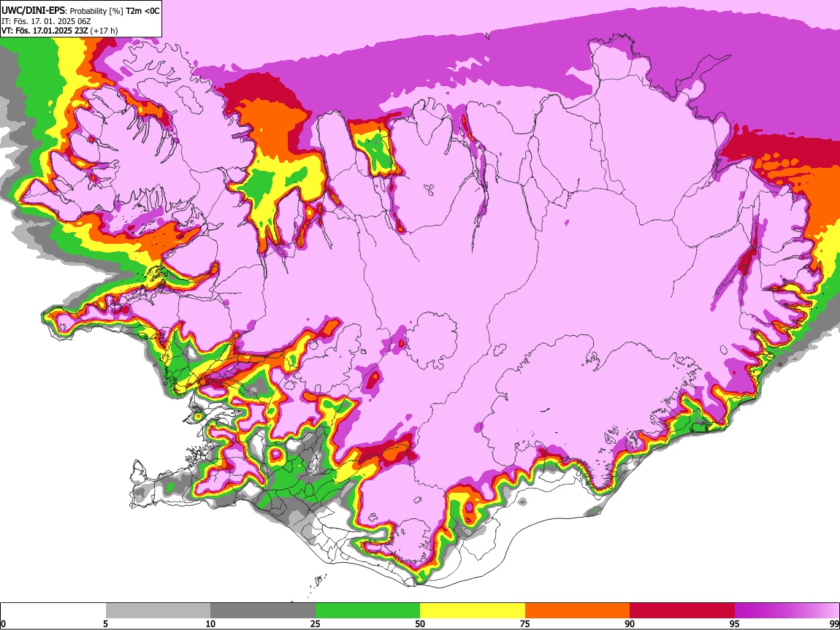Click the UWC/DINI-EPS title text
840x630 pixels.
(x=33, y=10)
